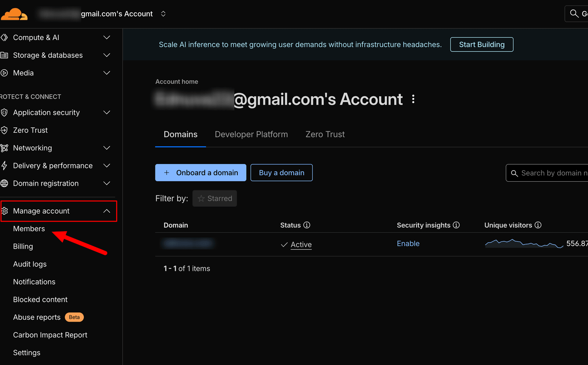Open Zero Trust in the sidebar

[x=31, y=130]
